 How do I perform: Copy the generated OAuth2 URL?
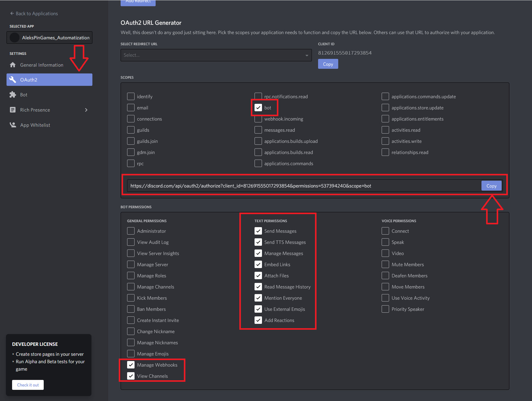(491, 186)
